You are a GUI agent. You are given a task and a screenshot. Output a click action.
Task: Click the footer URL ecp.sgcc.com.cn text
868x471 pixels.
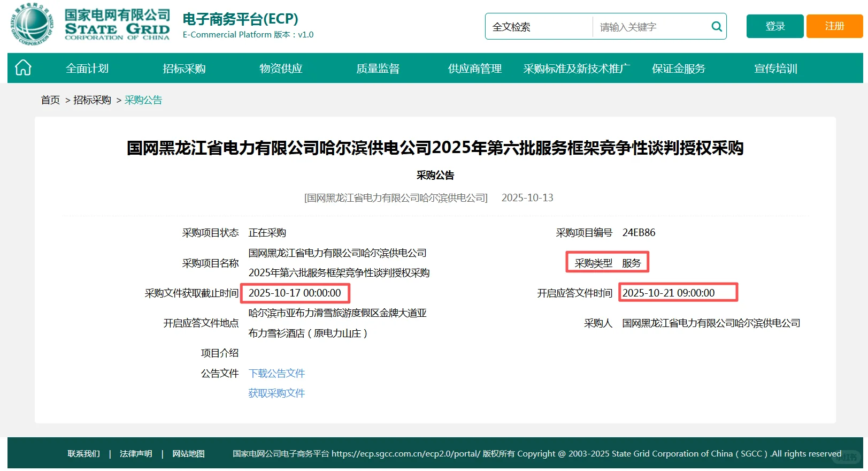pos(406,454)
